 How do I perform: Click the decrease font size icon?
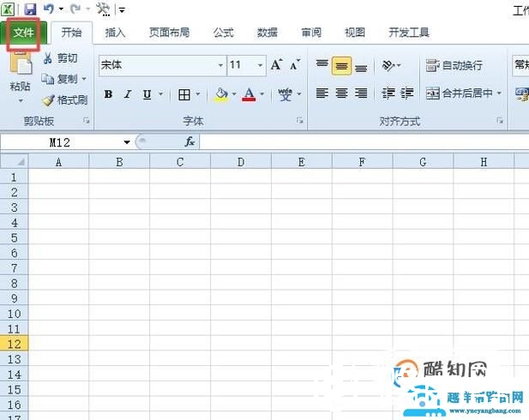pyautogui.click(x=295, y=64)
